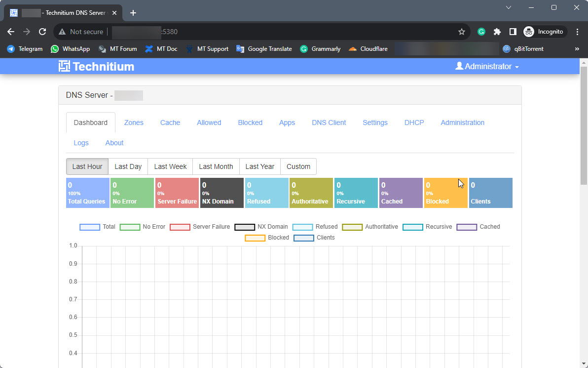This screenshot has height=368, width=588.
Task: Click the Not secure warning icon
Action: [62, 32]
